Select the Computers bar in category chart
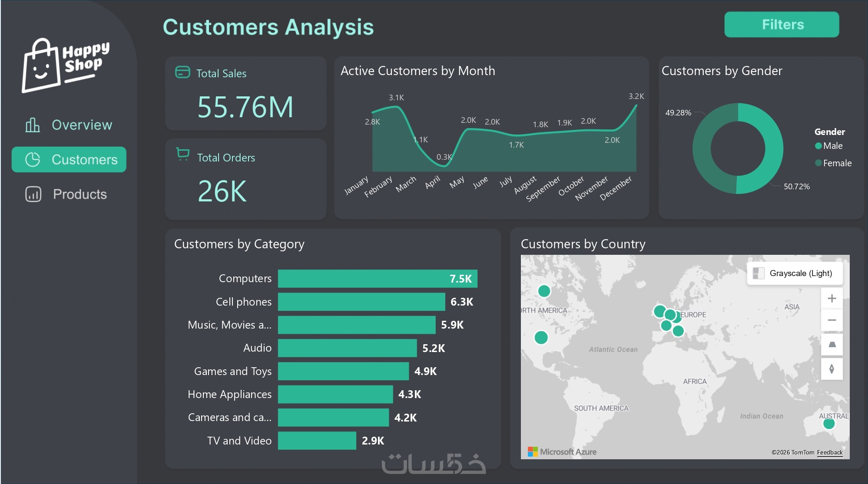This screenshot has width=868, height=484. [x=377, y=279]
